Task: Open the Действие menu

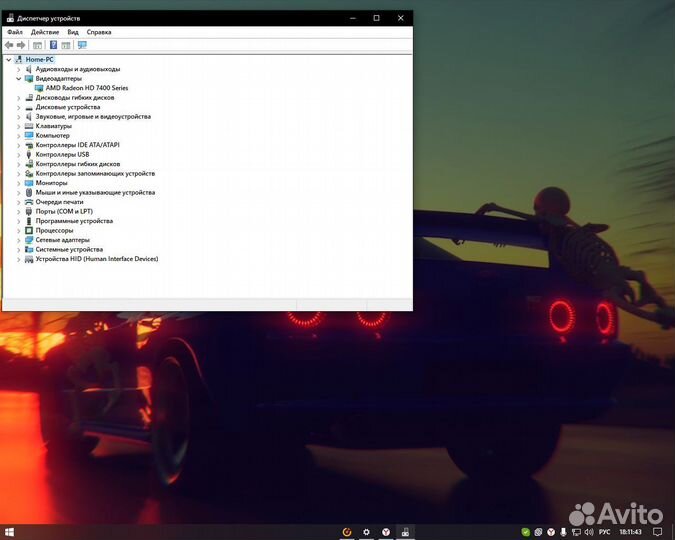Action: 45,32
